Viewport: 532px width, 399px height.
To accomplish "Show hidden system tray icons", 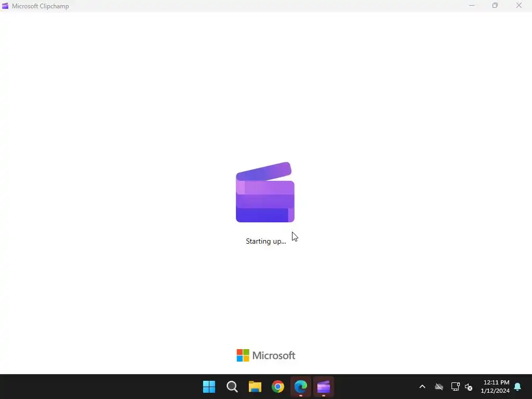I will pyautogui.click(x=422, y=387).
